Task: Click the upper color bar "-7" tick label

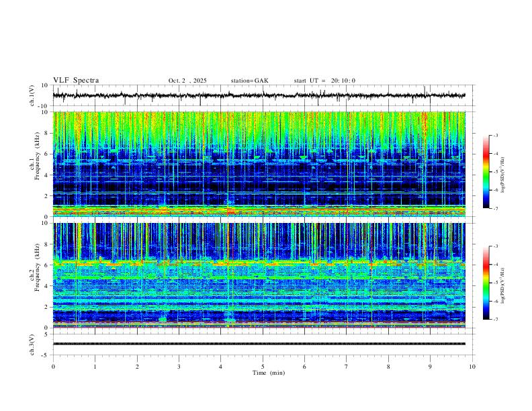Action: (496, 209)
